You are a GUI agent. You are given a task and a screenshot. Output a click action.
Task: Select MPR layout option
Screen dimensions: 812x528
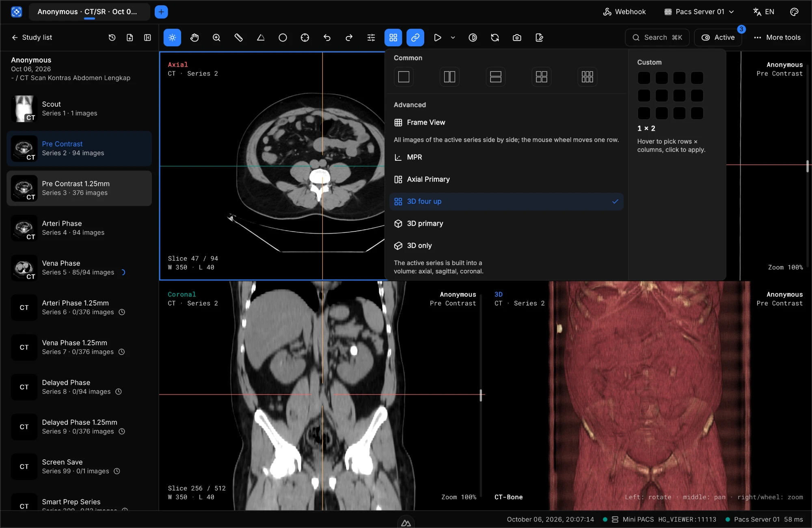pyautogui.click(x=506, y=157)
